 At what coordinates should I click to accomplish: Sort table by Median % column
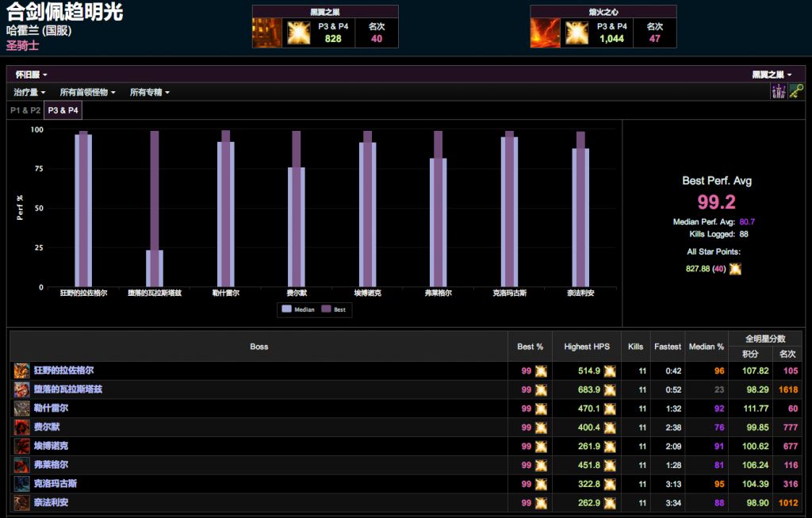707,347
